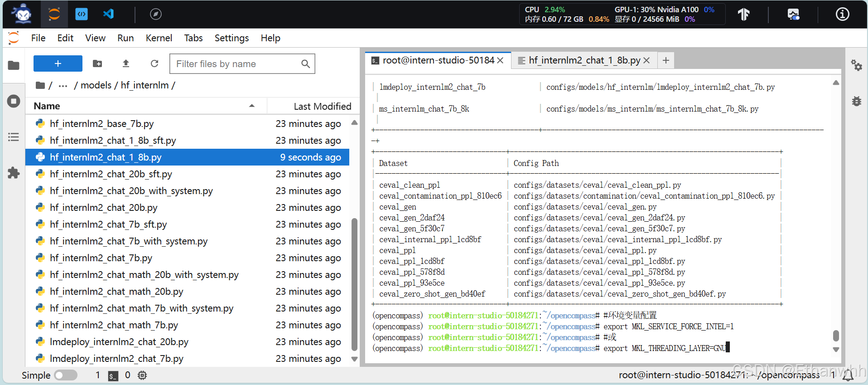This screenshot has width=868, height=385.
Task: Navigate to models breadcrumb
Action: click(x=96, y=85)
